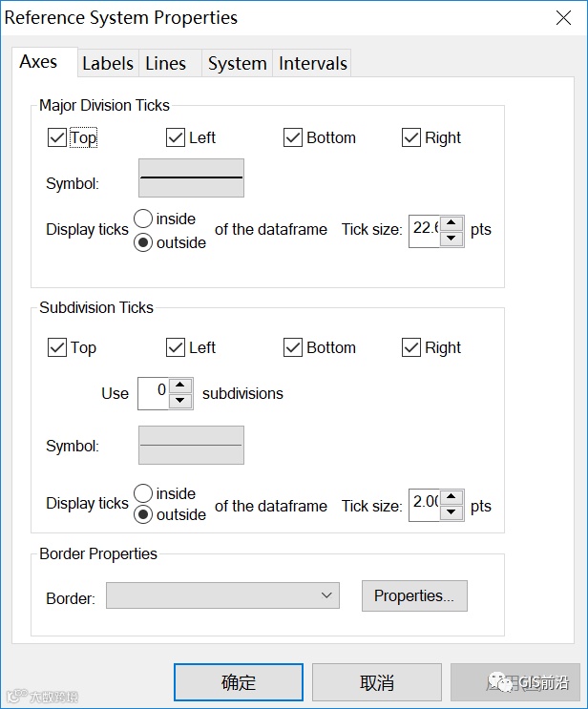The image size is (588, 709).
Task: Expand the Border dropdown list
Action: (x=222, y=595)
